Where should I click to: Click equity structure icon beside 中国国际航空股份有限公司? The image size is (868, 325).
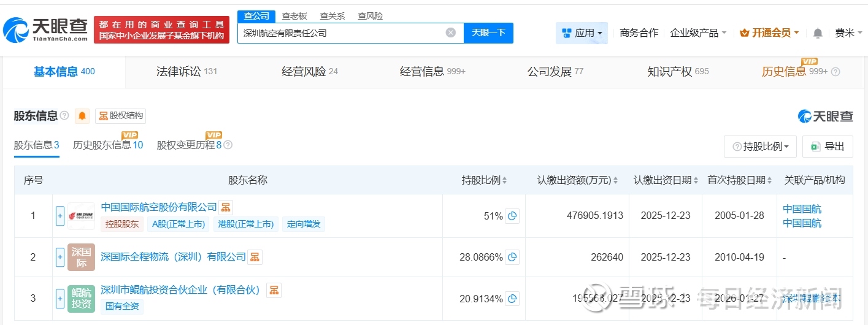click(226, 207)
